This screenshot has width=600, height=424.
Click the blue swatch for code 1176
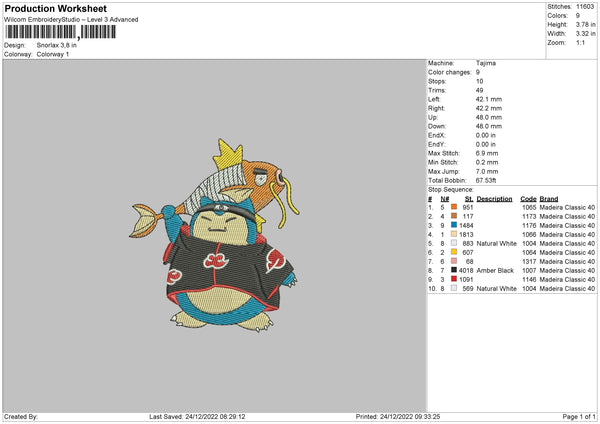[454, 225]
